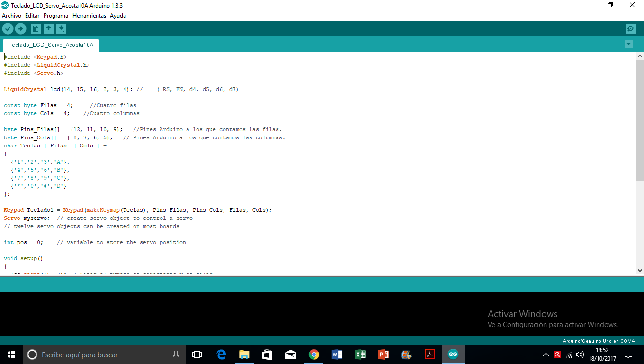The image size is (644, 364).
Task: Open the Ayuda menu
Action: (118, 16)
